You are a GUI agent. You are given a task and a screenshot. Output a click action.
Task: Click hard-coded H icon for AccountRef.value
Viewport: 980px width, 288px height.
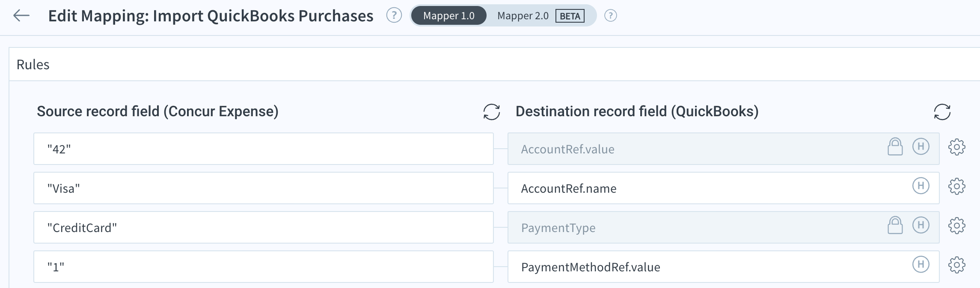921,147
